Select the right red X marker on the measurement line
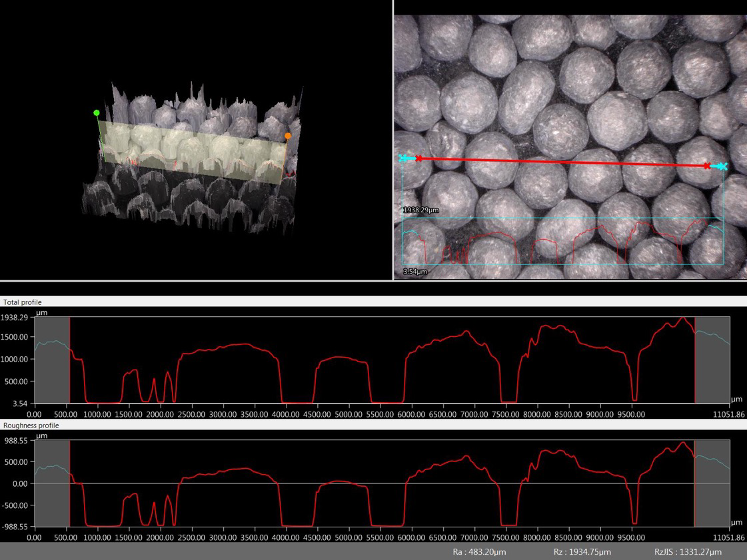The height and width of the screenshot is (560, 747). point(707,166)
